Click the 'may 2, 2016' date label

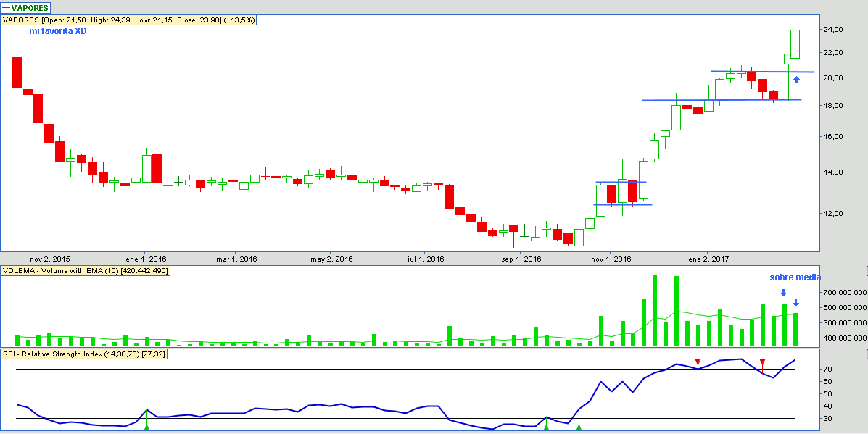click(331, 259)
